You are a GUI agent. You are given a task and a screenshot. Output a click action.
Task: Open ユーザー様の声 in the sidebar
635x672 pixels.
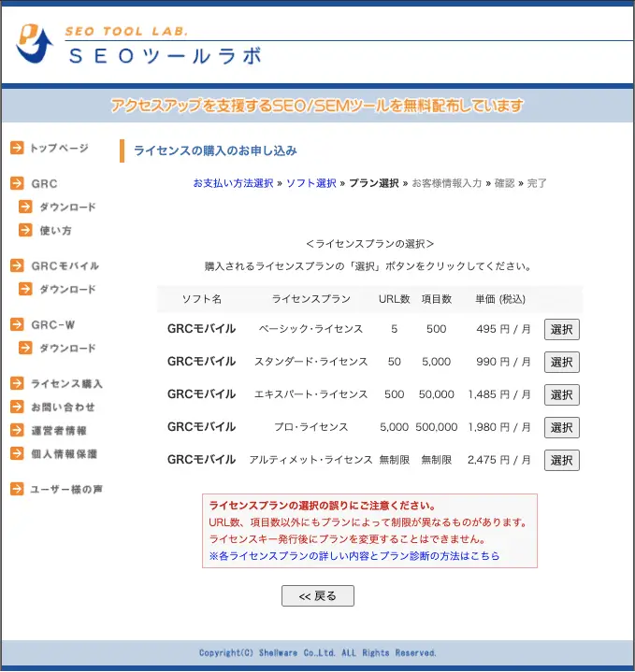[x=66, y=489]
